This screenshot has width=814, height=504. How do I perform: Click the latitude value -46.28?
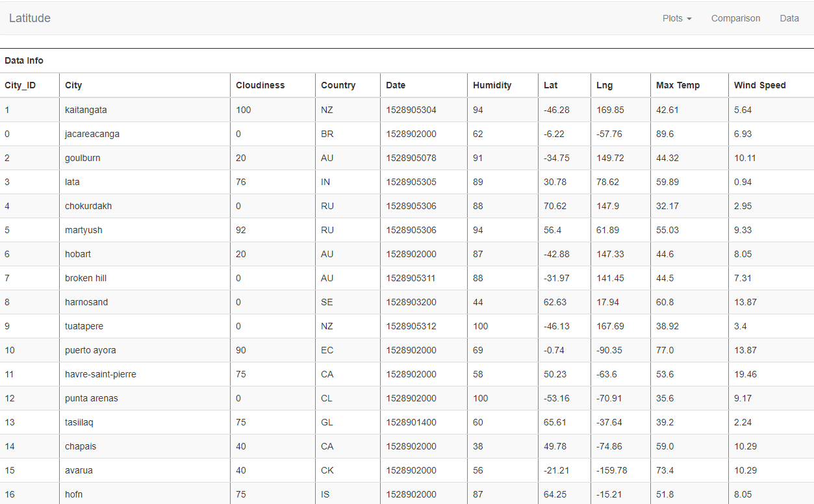[557, 110]
